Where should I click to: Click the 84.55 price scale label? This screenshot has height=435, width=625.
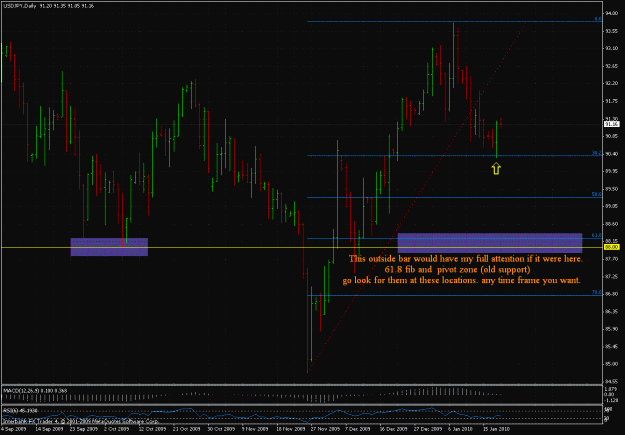coord(611,382)
